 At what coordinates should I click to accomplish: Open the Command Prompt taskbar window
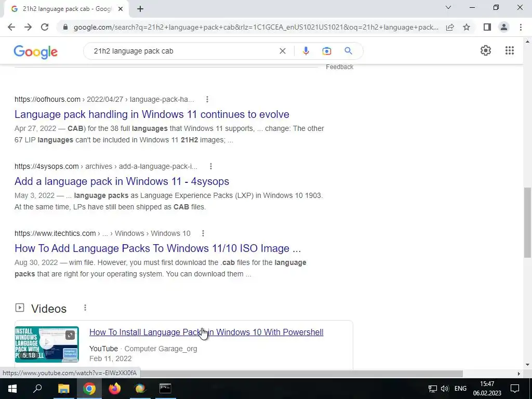point(165,389)
